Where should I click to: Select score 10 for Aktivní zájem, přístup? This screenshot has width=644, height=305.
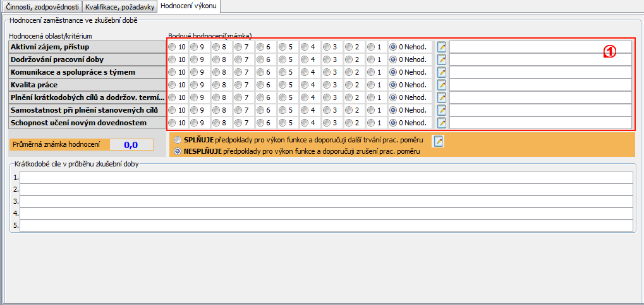point(173,47)
